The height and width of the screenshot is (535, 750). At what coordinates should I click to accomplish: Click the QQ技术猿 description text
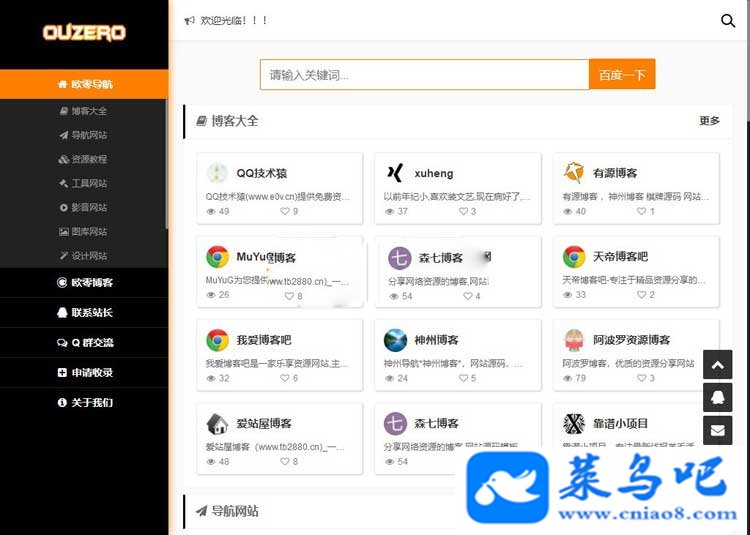click(x=277, y=197)
